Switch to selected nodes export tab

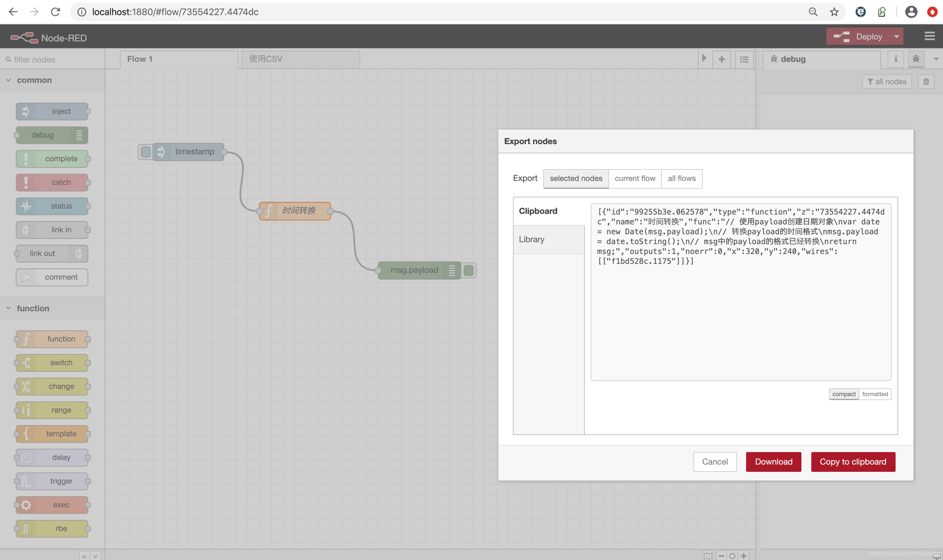[x=575, y=178]
